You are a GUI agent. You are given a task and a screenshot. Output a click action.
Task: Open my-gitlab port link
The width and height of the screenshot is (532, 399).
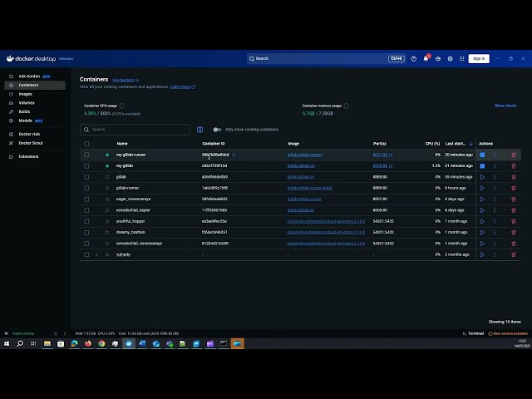(382, 166)
